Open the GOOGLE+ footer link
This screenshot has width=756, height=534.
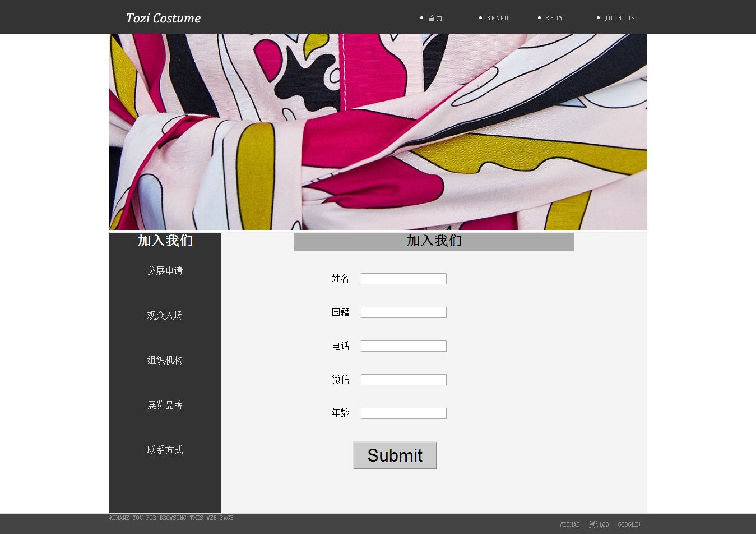[x=629, y=525]
